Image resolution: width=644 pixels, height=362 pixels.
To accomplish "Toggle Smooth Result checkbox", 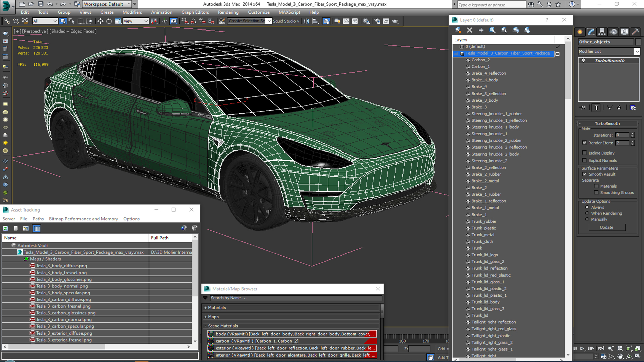I will 585,174.
